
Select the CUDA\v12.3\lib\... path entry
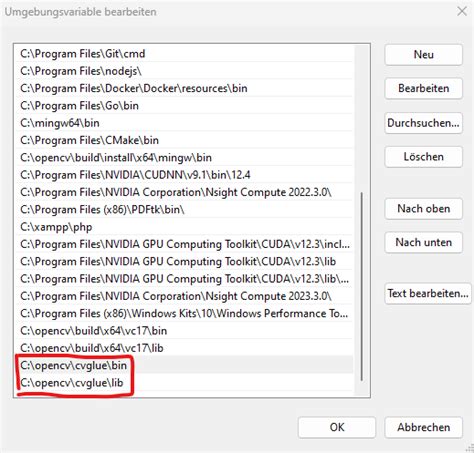click(184, 279)
